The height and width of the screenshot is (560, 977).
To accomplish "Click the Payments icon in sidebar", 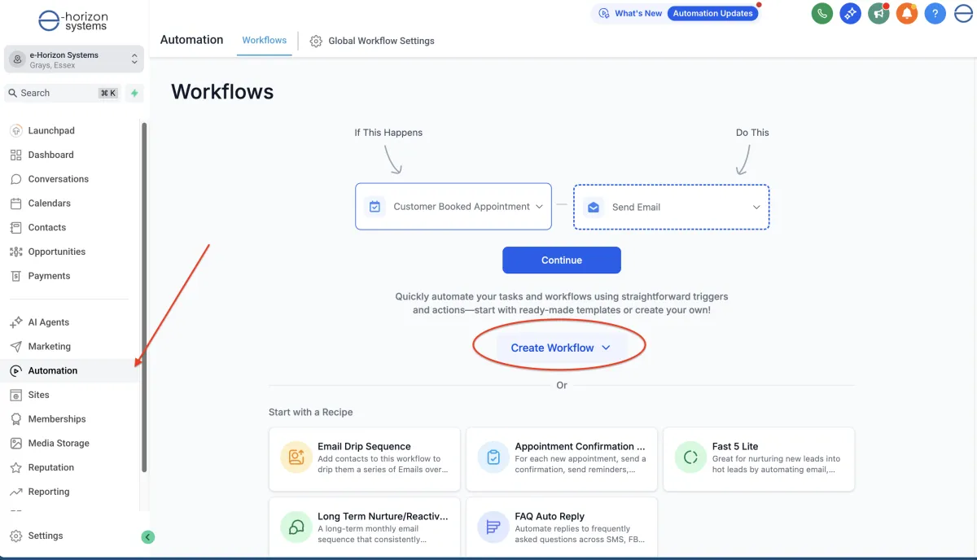I will [16, 276].
